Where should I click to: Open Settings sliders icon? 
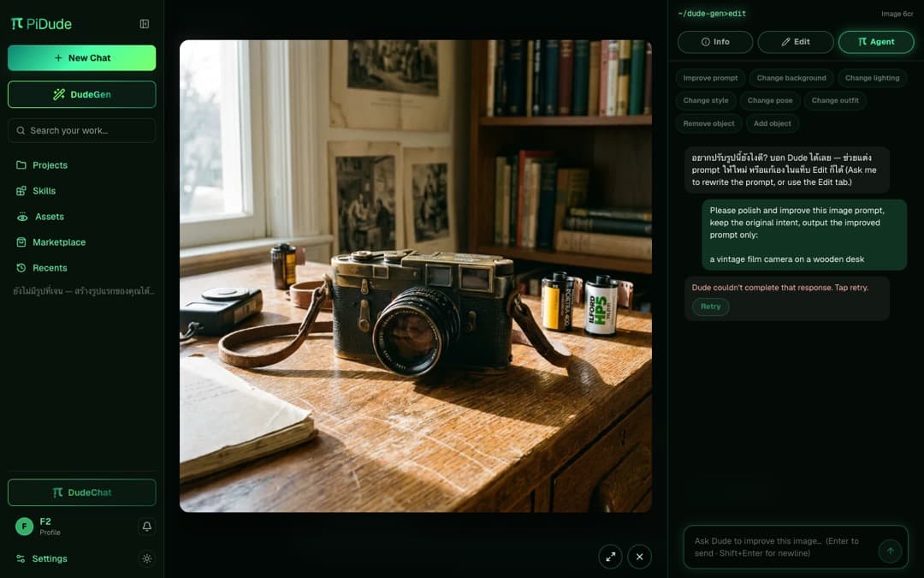[21, 558]
